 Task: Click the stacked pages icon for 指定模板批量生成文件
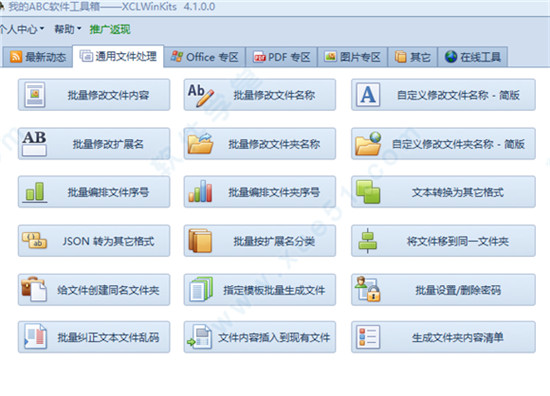[201, 289]
